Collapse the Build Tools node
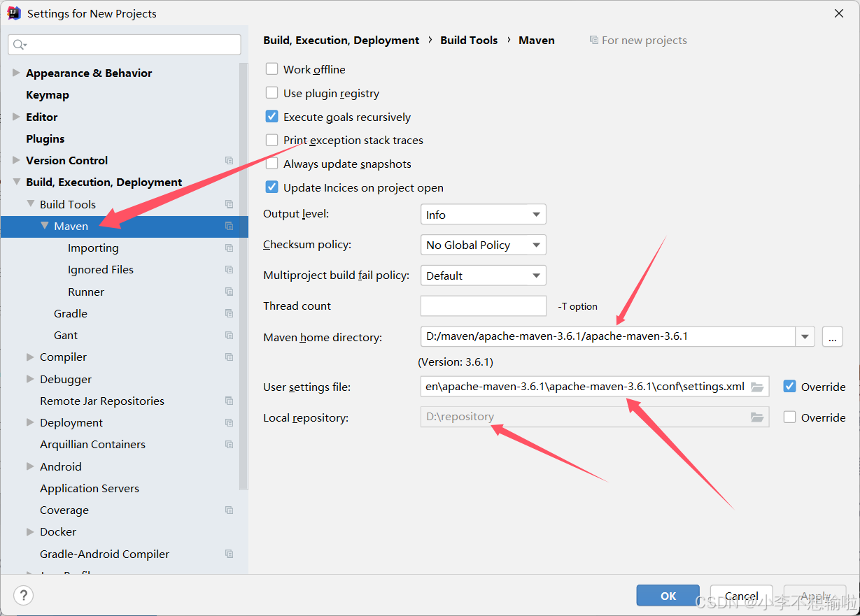 coord(30,204)
